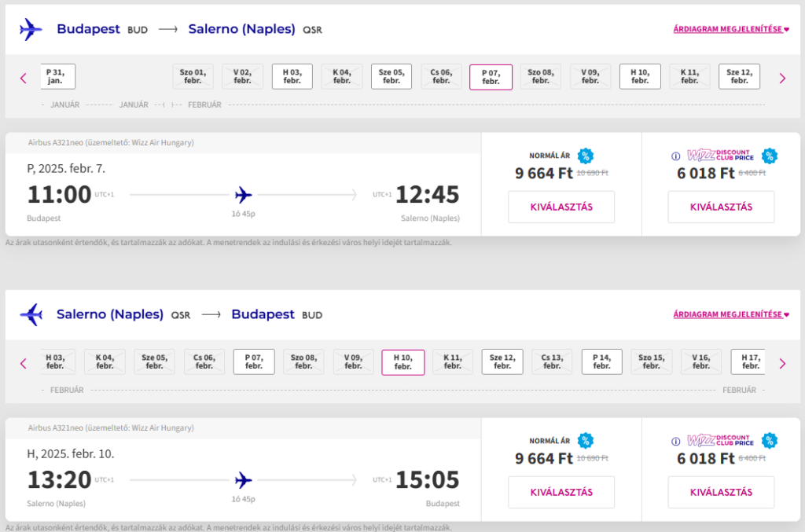Show later dates in the return date strip
Screen dimensions: 805x532
click(782, 364)
